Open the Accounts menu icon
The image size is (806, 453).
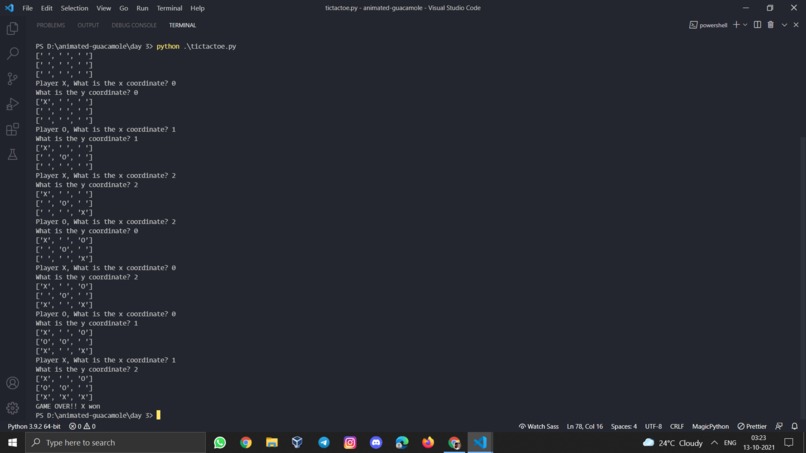coord(12,383)
